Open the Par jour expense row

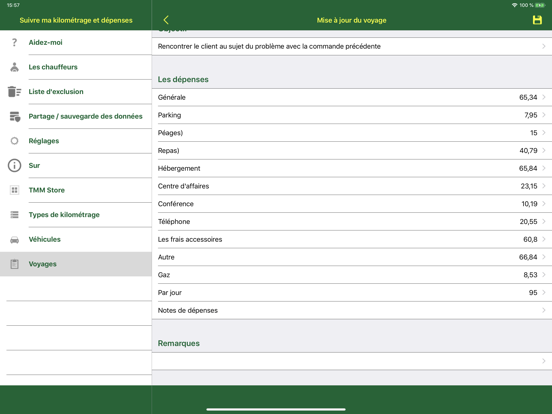(x=352, y=293)
